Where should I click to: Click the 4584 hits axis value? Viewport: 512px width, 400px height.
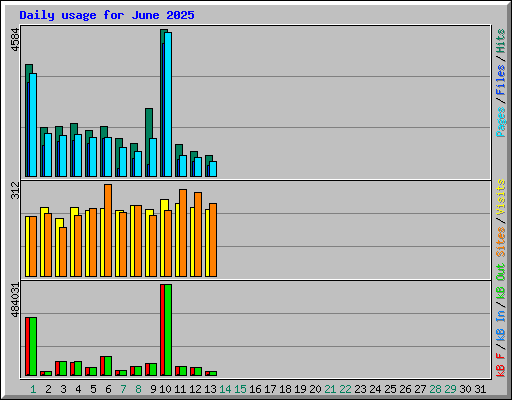click(x=15, y=40)
